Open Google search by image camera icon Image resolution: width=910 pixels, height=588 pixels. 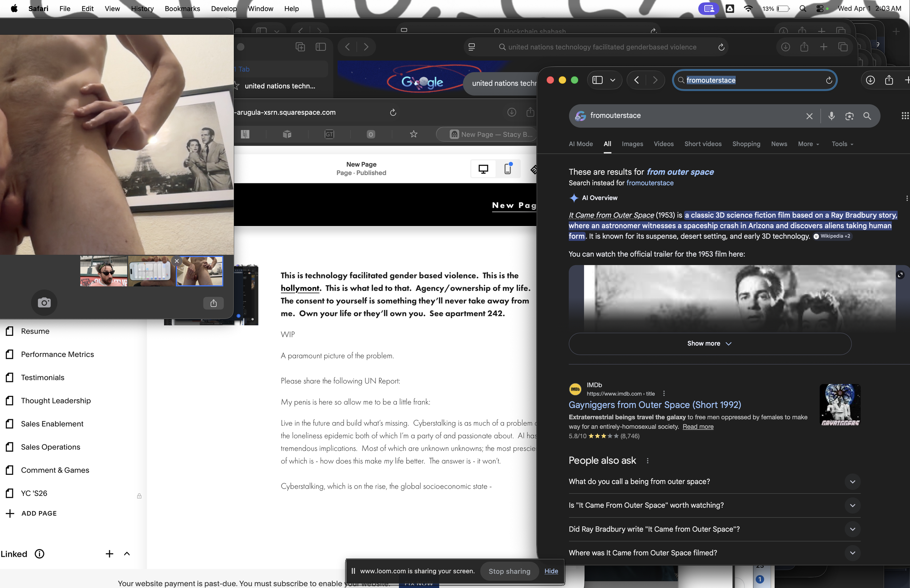coord(849,116)
